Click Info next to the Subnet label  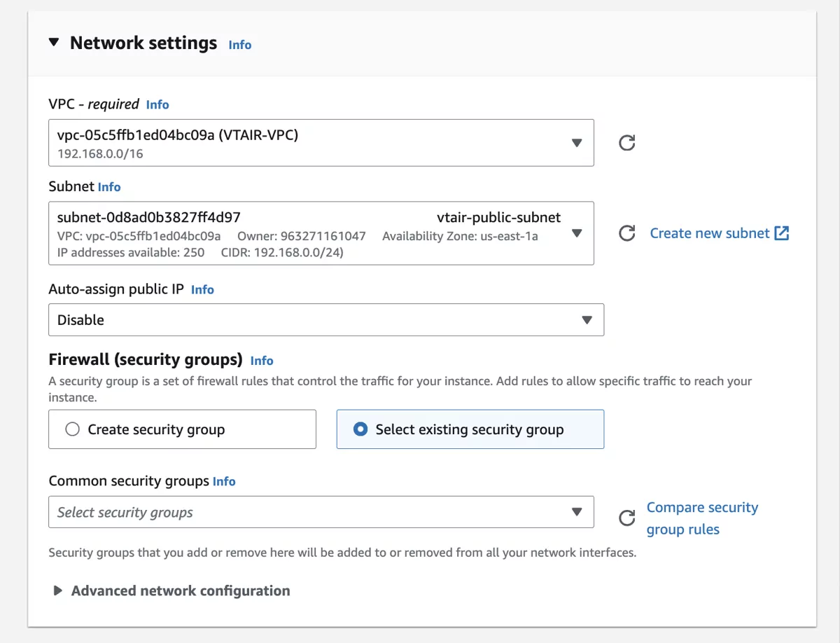pyautogui.click(x=109, y=187)
